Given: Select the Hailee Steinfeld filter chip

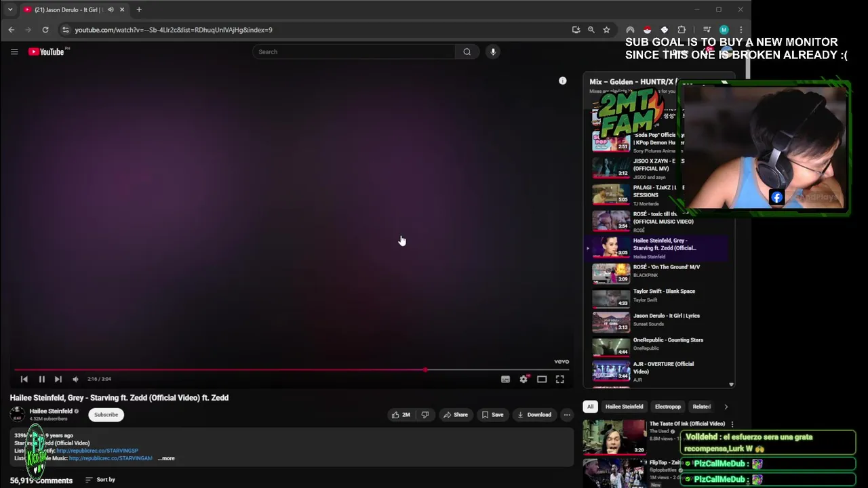Looking at the screenshot, I should point(624,407).
